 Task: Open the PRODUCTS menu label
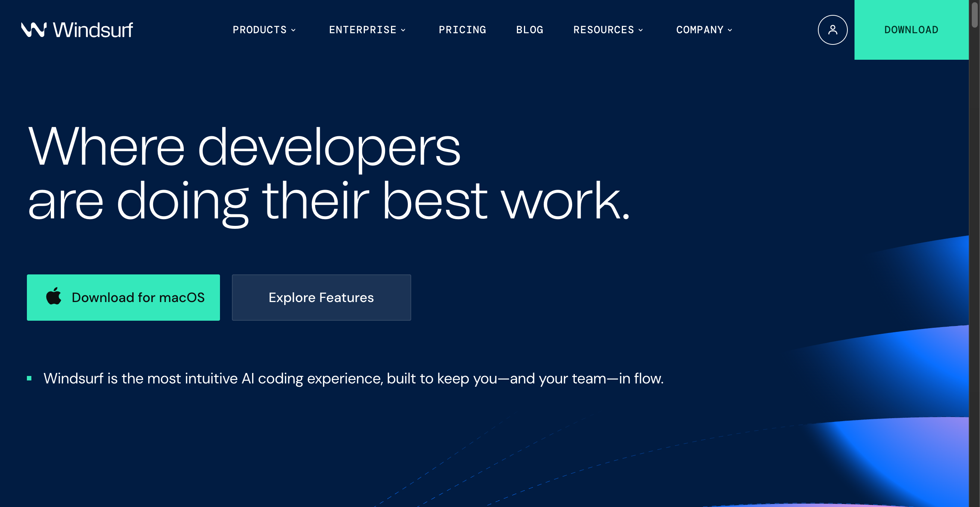click(x=260, y=29)
